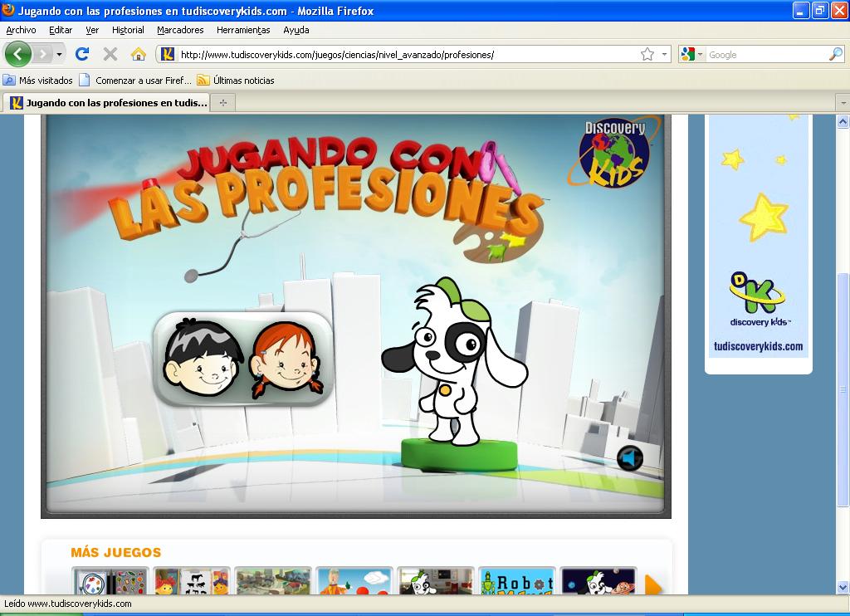Open the list all tabs dropdown
The height and width of the screenshot is (616, 850).
click(x=843, y=102)
